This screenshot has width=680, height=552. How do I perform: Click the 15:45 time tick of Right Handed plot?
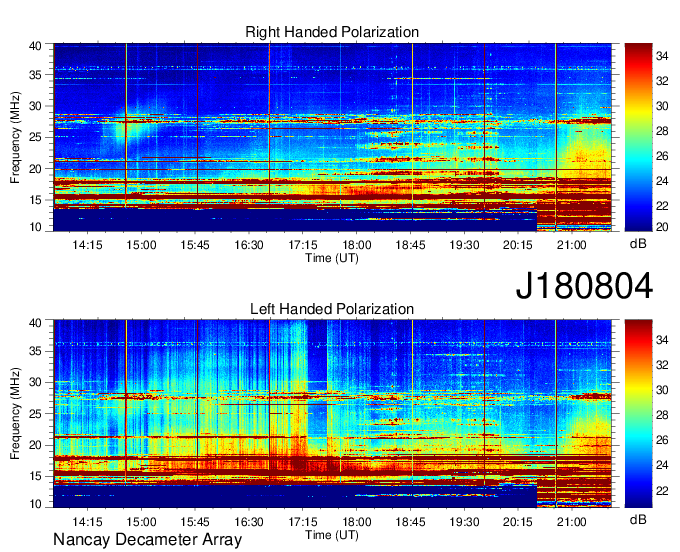click(x=195, y=245)
